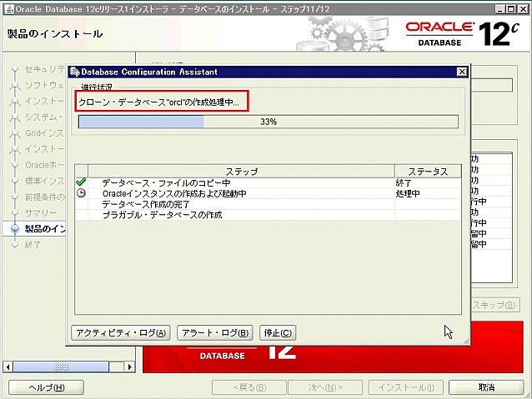Select the Oracleホーム step in sidebar
Image resolution: width=532 pixels, height=399 pixels.
point(44,165)
